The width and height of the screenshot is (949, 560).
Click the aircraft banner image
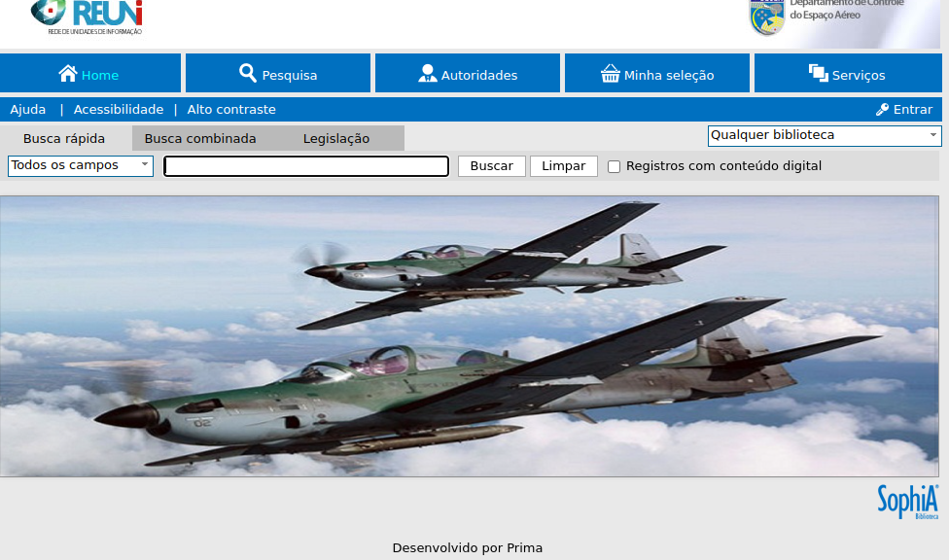tap(469, 336)
